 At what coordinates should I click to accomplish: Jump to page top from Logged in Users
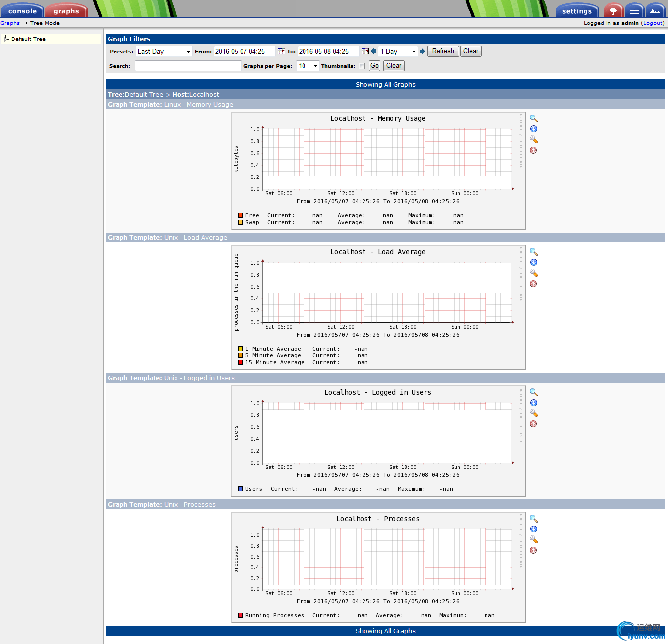click(533, 424)
